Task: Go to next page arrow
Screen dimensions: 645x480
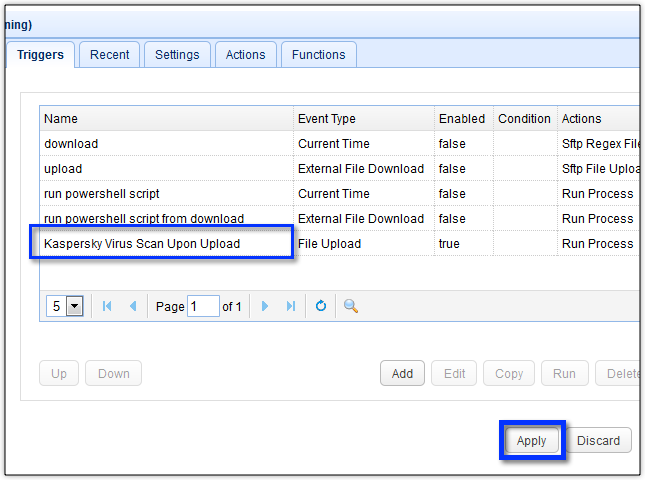Action: click(x=265, y=306)
